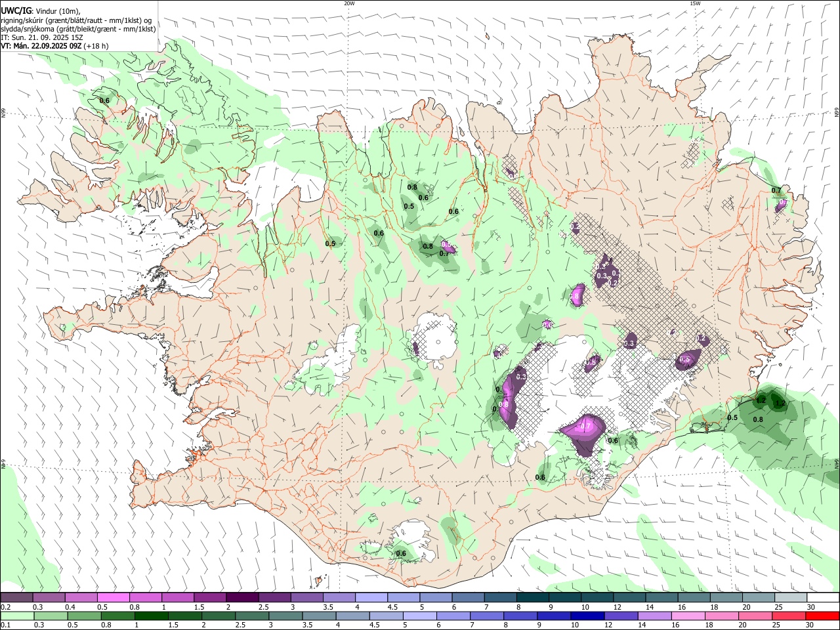
Task: Click the 0.6 value over the Westfjords
Action: 104,100
